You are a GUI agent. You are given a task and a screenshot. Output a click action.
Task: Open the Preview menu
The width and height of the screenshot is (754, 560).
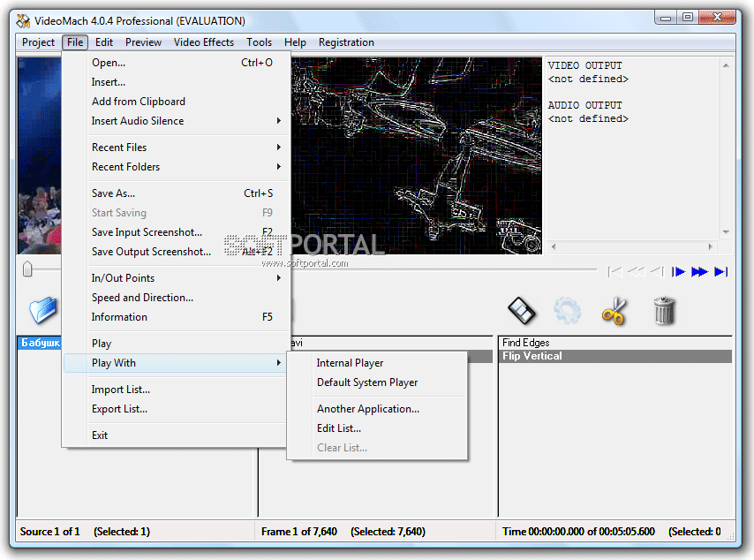coord(143,42)
